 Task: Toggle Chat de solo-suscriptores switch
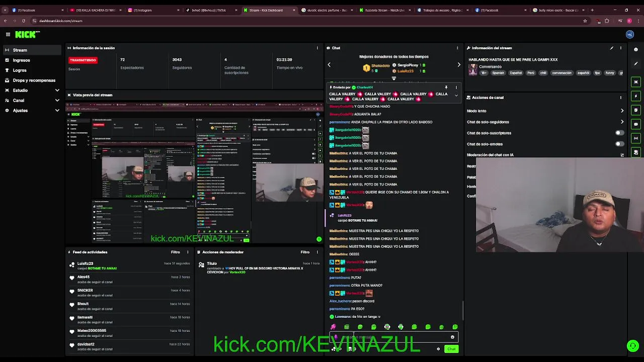[x=620, y=133]
